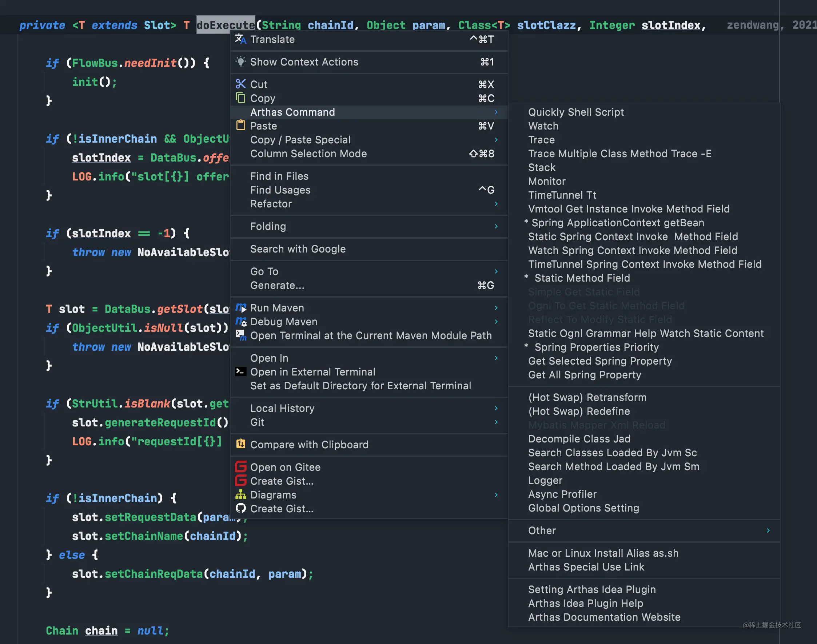
Task: Open Arthas Documentation Website link
Action: (x=604, y=617)
